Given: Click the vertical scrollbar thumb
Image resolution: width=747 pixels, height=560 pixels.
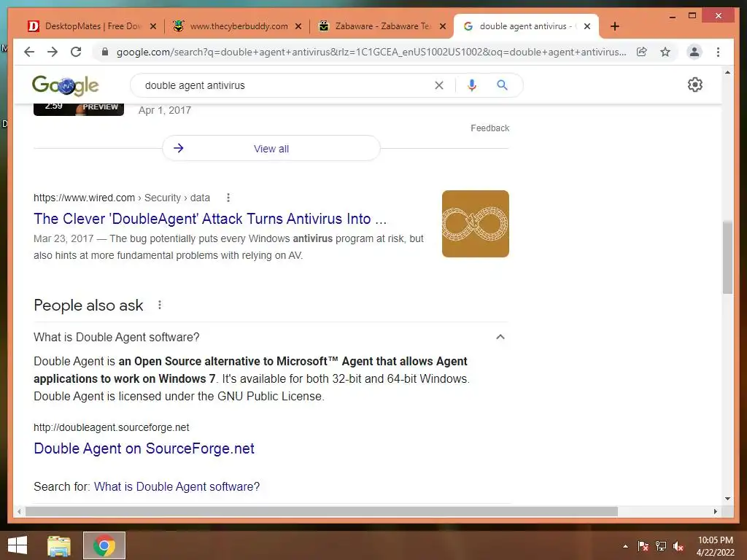Looking at the screenshot, I should 727,257.
